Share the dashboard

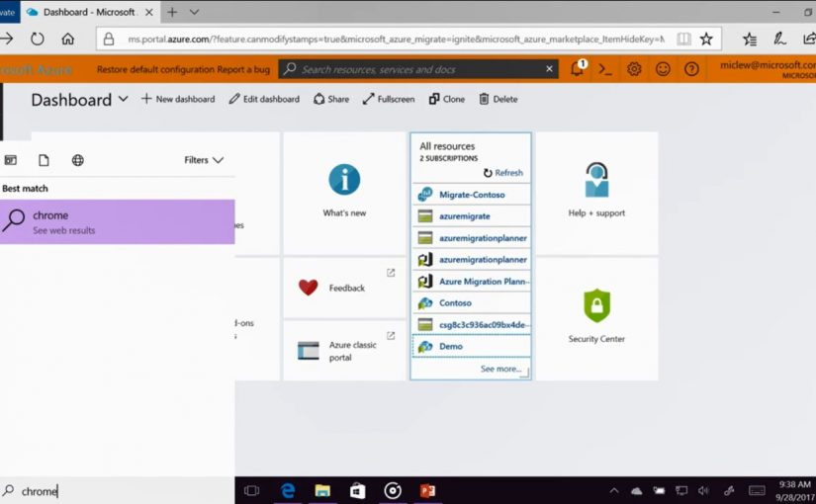point(331,99)
